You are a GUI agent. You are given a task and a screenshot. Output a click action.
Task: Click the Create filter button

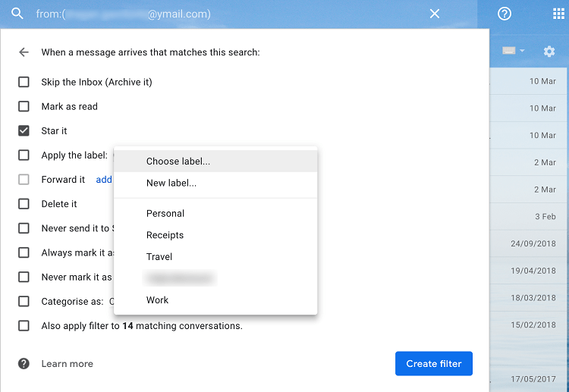click(x=433, y=364)
